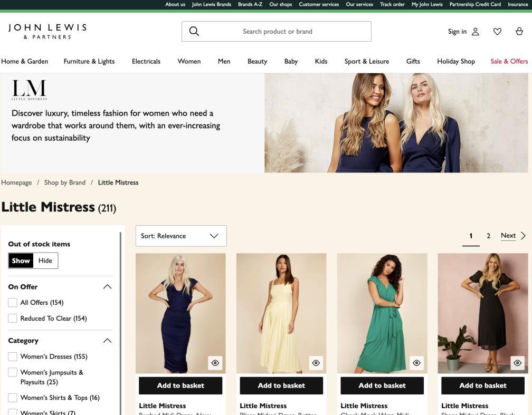Image resolution: width=532 pixels, height=415 pixels.
Task: Open Customer services link
Action: [319, 4]
